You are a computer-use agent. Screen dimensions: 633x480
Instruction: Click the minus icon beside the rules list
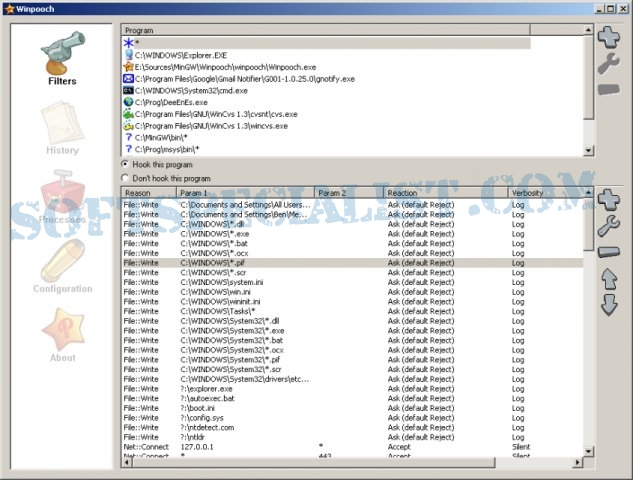coord(609,252)
